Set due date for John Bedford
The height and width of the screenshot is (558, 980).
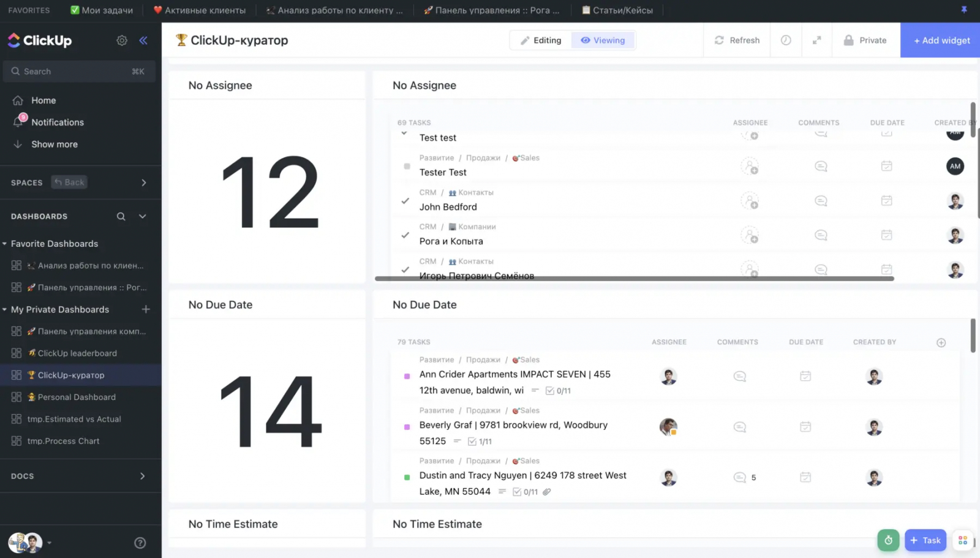[886, 200]
